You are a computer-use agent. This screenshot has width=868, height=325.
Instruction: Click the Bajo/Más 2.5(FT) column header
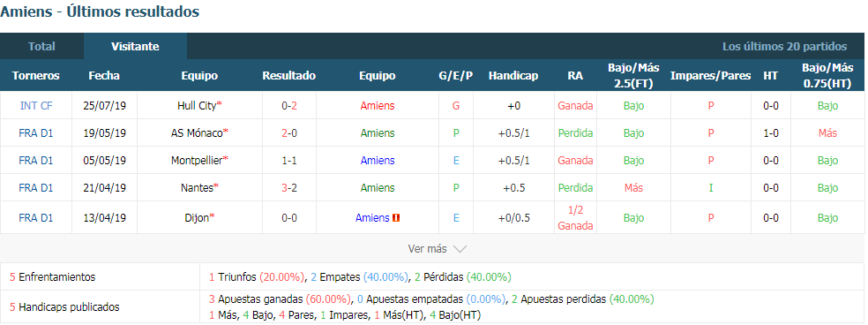[x=633, y=76]
